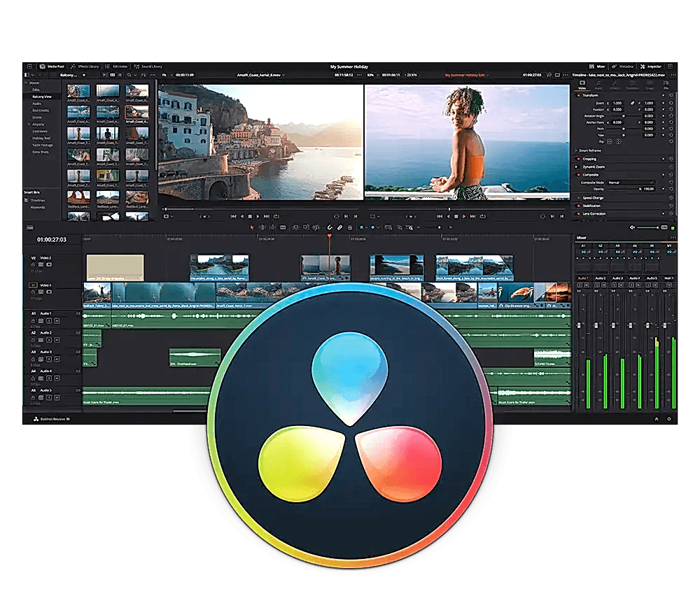Screen dimensions: 700x596
Task: Open the Media Pool panel
Action: (x=51, y=66)
